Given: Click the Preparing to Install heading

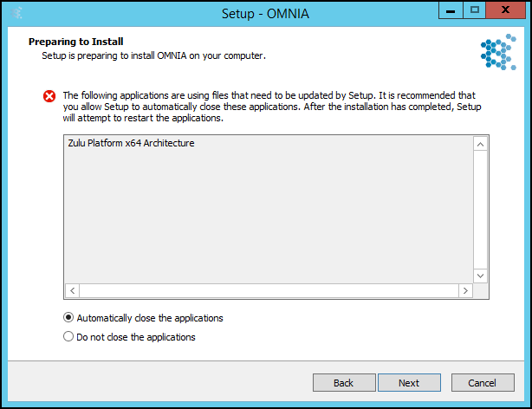Looking at the screenshot, I should [x=76, y=42].
